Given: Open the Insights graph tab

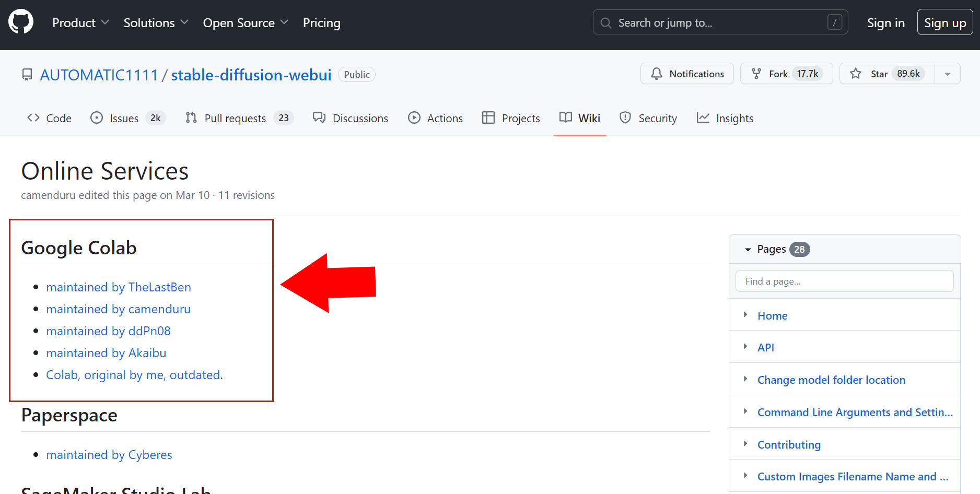Looking at the screenshot, I should click(x=725, y=118).
